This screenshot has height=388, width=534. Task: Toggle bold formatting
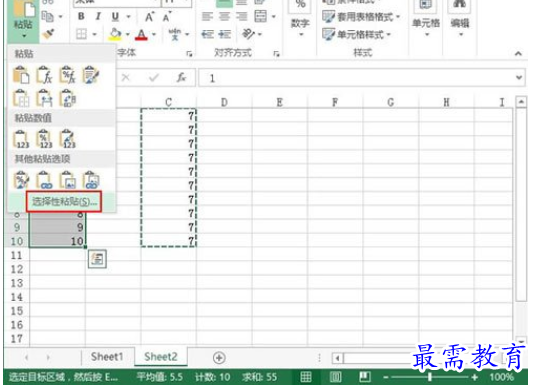tap(81, 16)
